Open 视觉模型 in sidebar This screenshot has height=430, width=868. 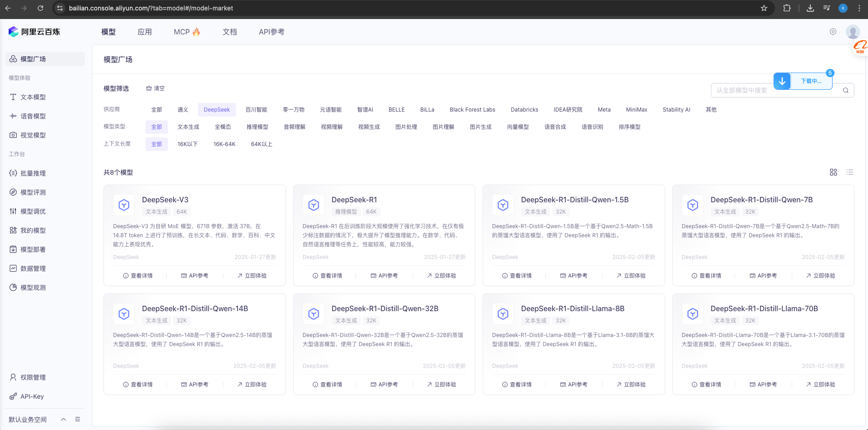[x=45, y=135]
